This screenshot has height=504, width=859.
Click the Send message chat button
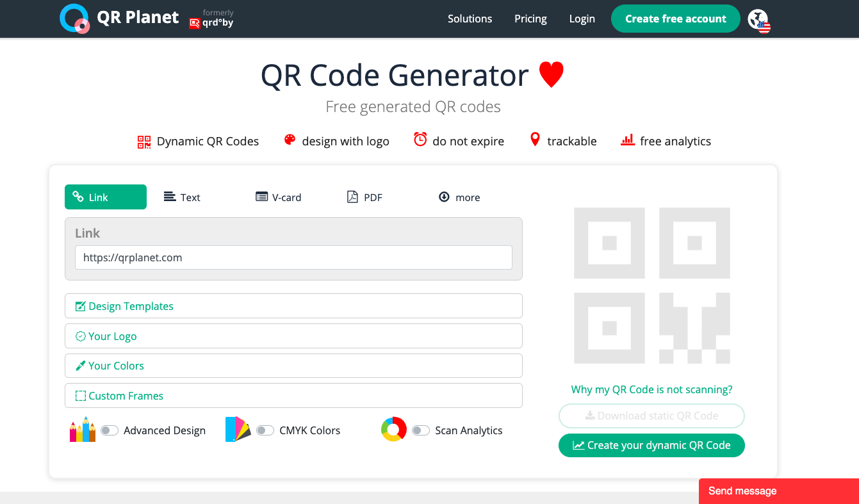(x=779, y=491)
